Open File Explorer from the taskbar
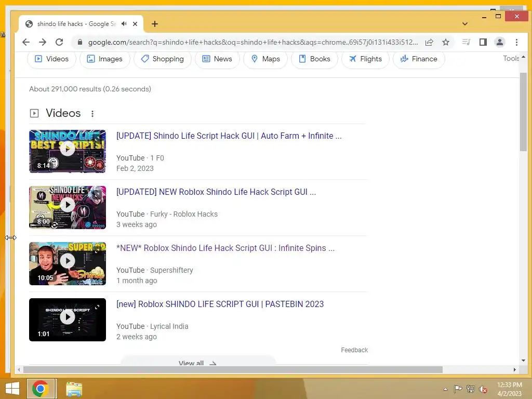The image size is (532, 399). point(74,389)
